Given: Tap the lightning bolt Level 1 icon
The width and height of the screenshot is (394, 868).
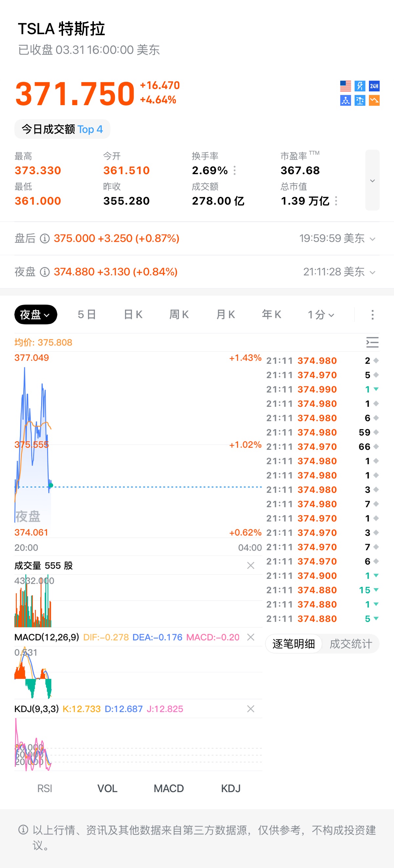Looking at the screenshot, I should pos(360,86).
